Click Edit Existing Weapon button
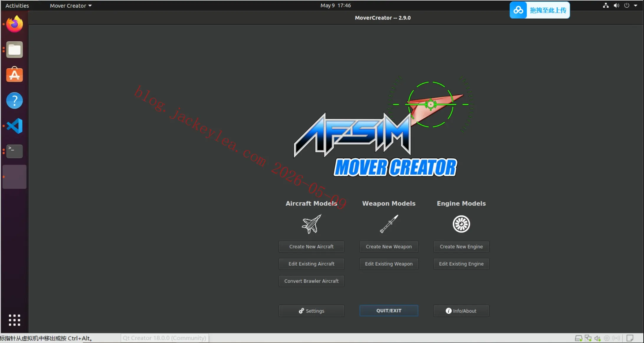The height and width of the screenshot is (343, 644). [389, 264]
